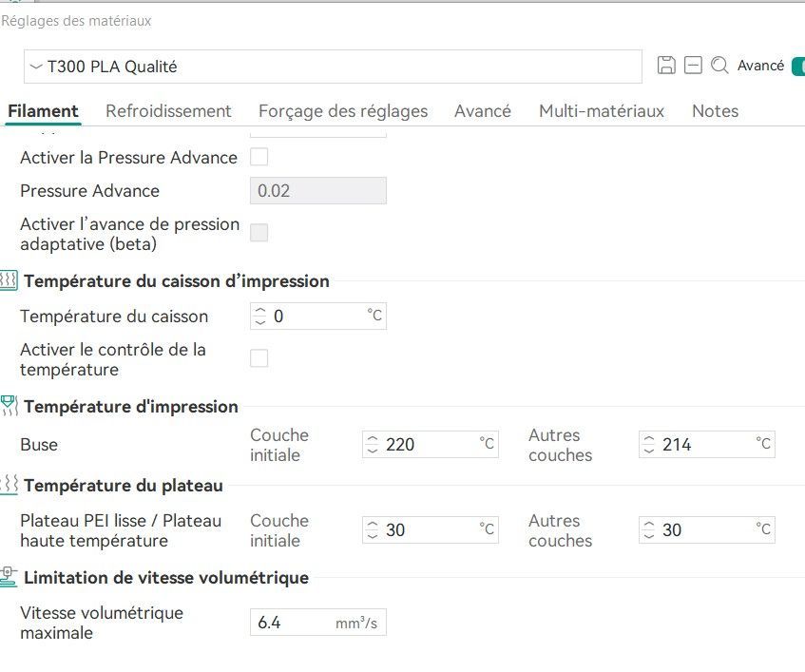Viewport: 805px width, 672px height.
Task: Switch to the Refroidissement tab
Action: click(x=168, y=111)
